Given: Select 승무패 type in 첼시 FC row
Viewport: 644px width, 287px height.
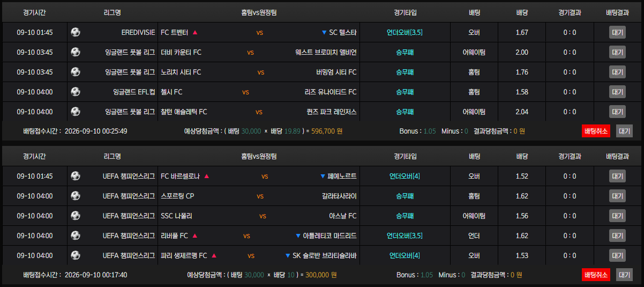Looking at the screenshot, I should tap(405, 92).
